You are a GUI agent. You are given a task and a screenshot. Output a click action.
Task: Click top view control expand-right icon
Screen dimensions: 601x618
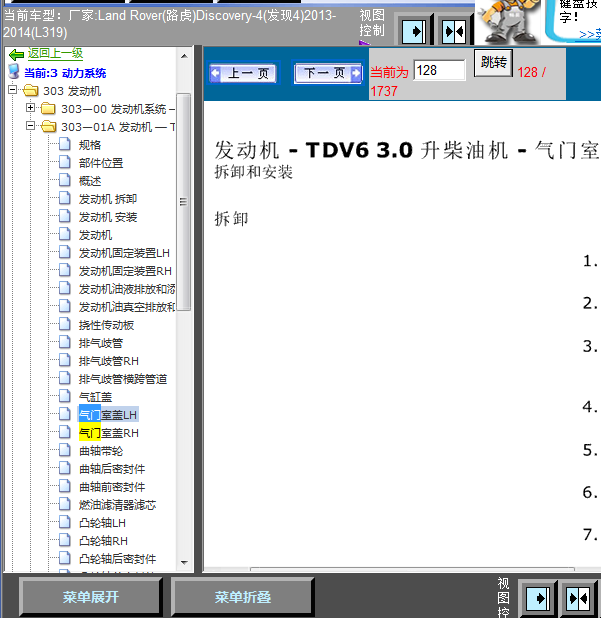pyautogui.click(x=413, y=31)
